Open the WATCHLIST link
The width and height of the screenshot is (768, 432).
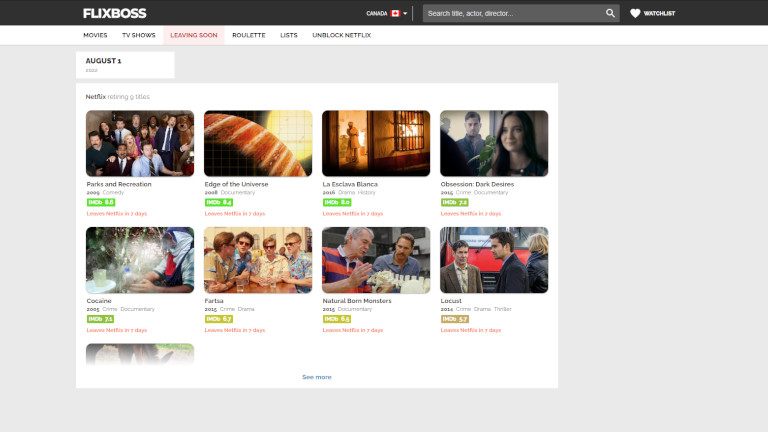(x=659, y=13)
